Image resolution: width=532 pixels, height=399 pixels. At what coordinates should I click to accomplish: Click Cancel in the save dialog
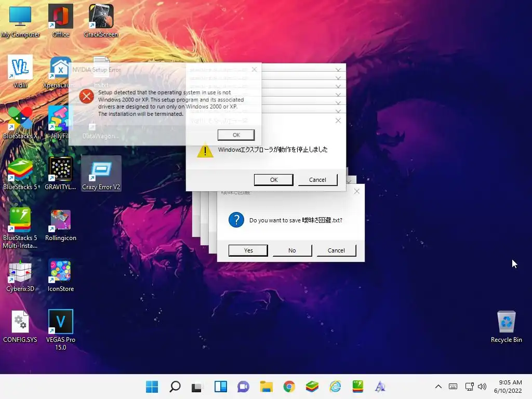point(336,250)
